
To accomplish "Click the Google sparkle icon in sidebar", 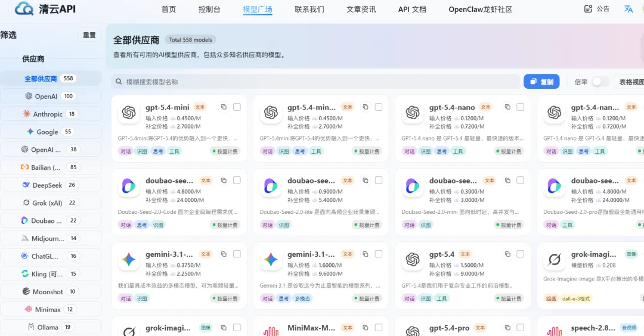I will (x=30, y=131).
